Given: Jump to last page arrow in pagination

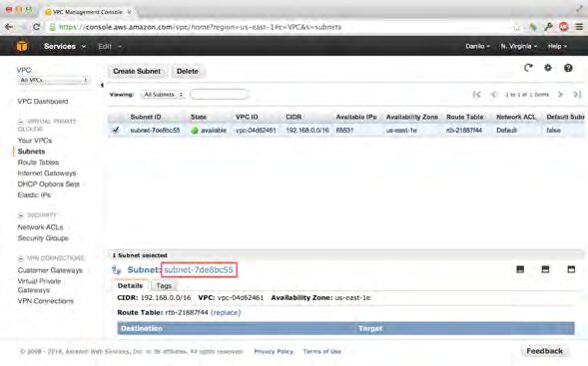Looking at the screenshot, I should (x=577, y=95).
